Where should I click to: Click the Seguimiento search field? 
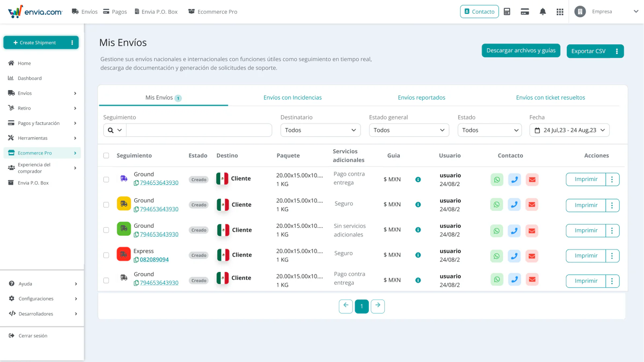coord(199,130)
